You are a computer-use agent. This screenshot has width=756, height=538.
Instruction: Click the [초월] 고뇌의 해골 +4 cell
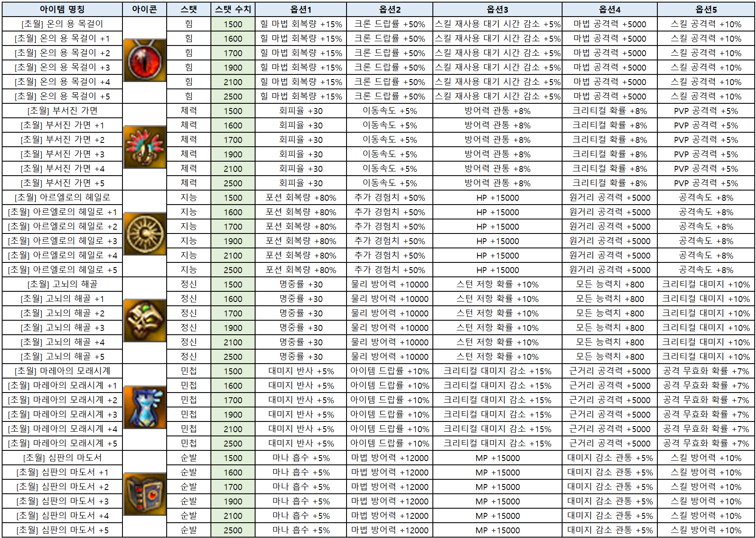point(62,342)
